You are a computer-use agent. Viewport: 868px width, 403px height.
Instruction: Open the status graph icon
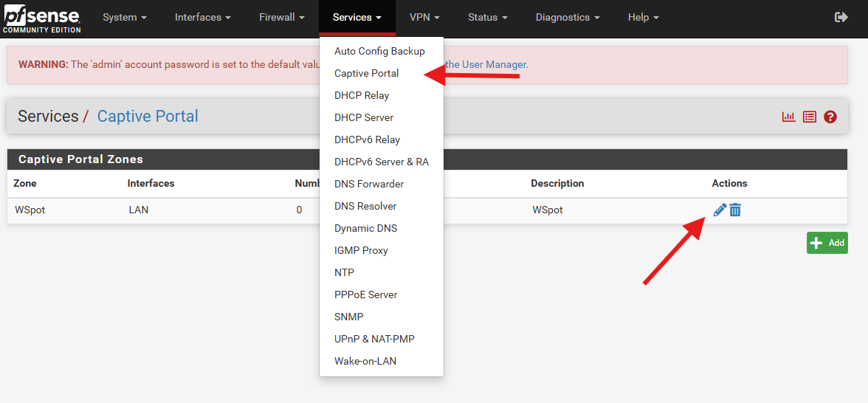[x=788, y=117]
